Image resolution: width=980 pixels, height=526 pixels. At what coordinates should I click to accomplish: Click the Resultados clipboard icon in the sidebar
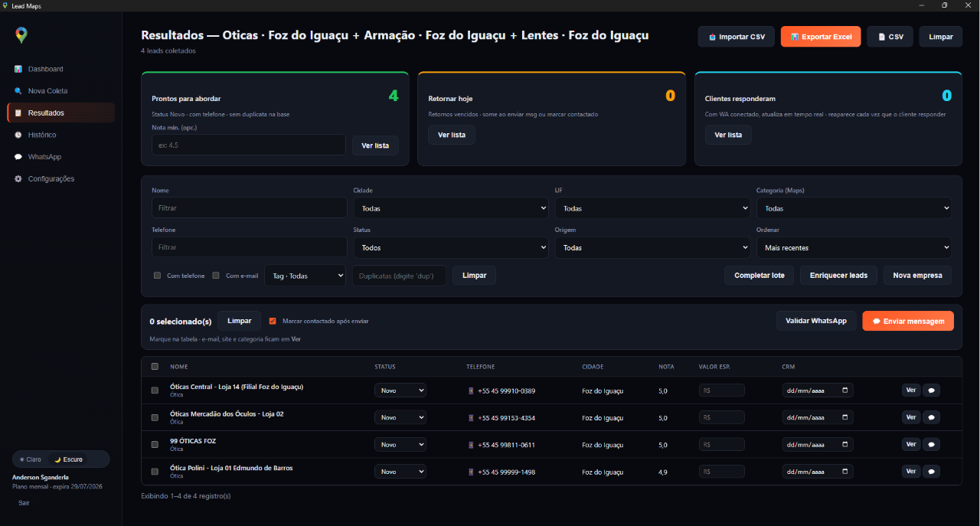[x=18, y=113]
